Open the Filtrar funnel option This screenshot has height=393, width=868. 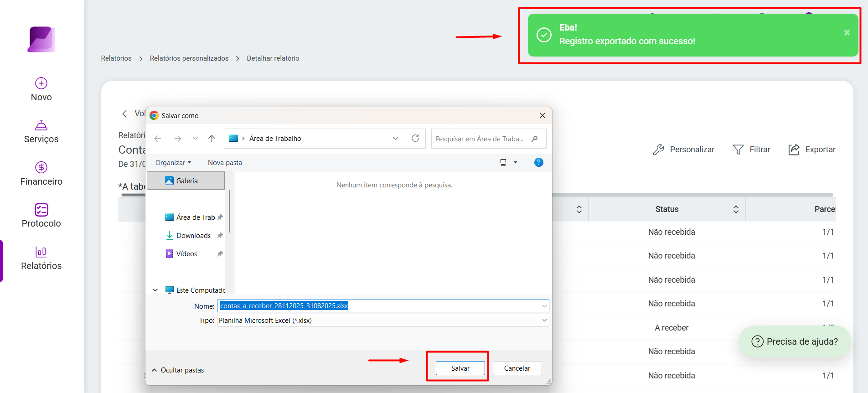(751, 150)
